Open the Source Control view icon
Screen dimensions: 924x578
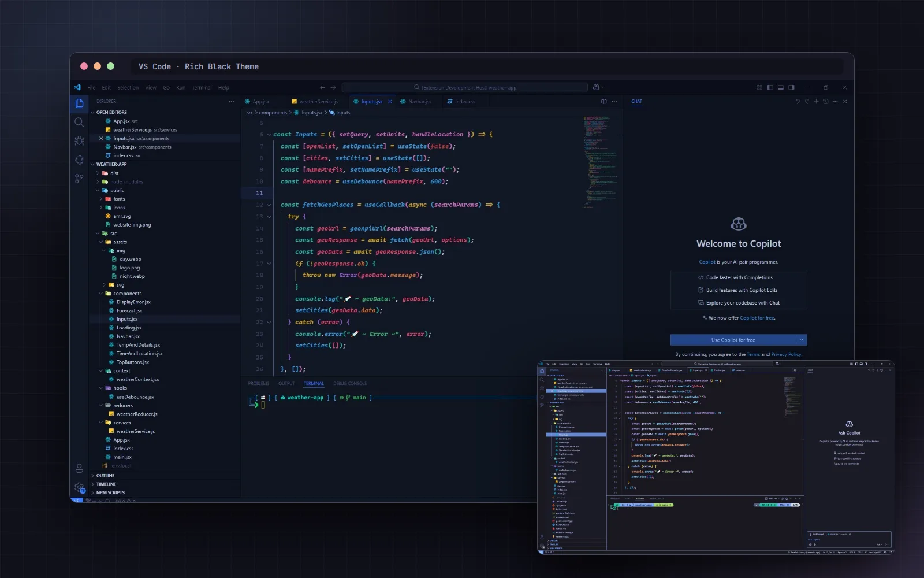click(79, 179)
